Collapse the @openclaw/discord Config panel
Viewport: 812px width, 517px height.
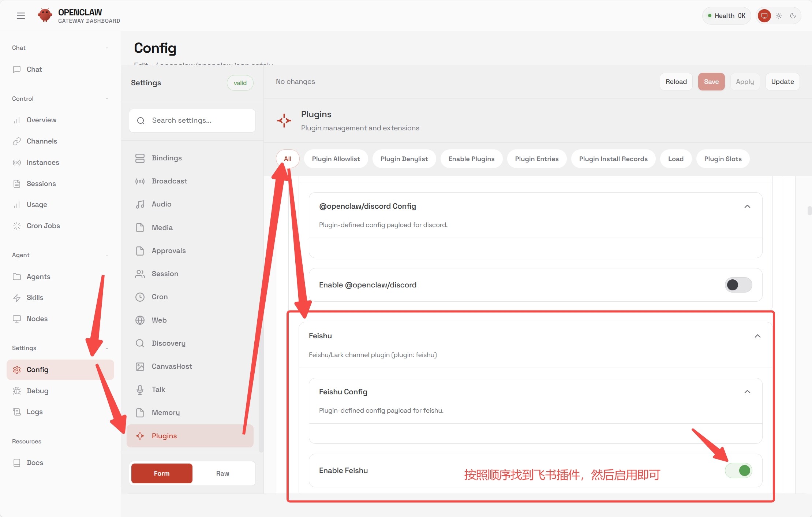pyautogui.click(x=747, y=207)
